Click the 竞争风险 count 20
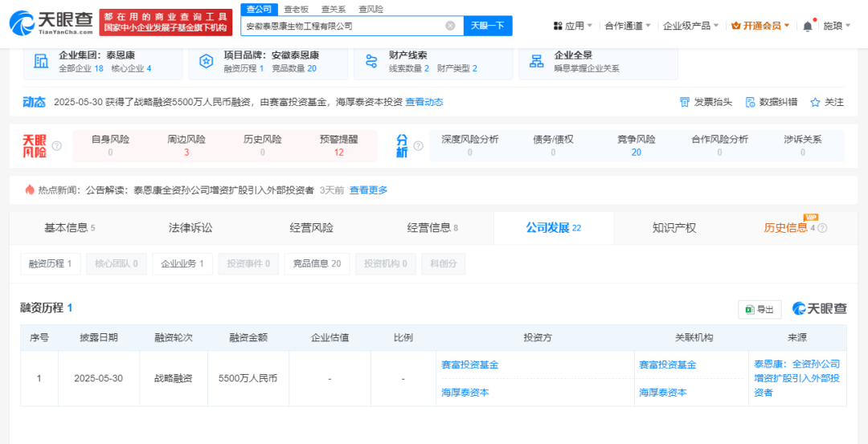Viewport: 868px width, 444px height. click(636, 152)
